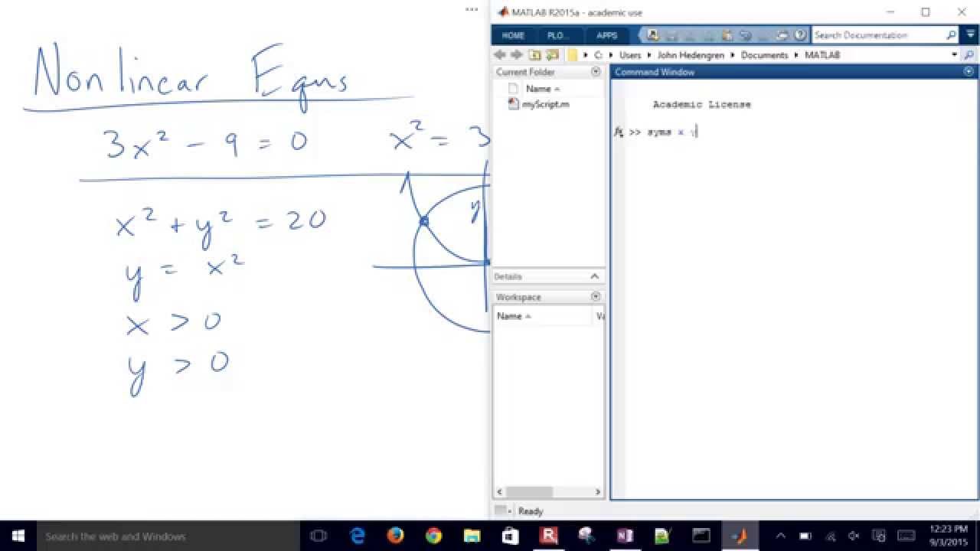980x551 pixels.
Task: Select C: drive in the address path
Action: 599,55
